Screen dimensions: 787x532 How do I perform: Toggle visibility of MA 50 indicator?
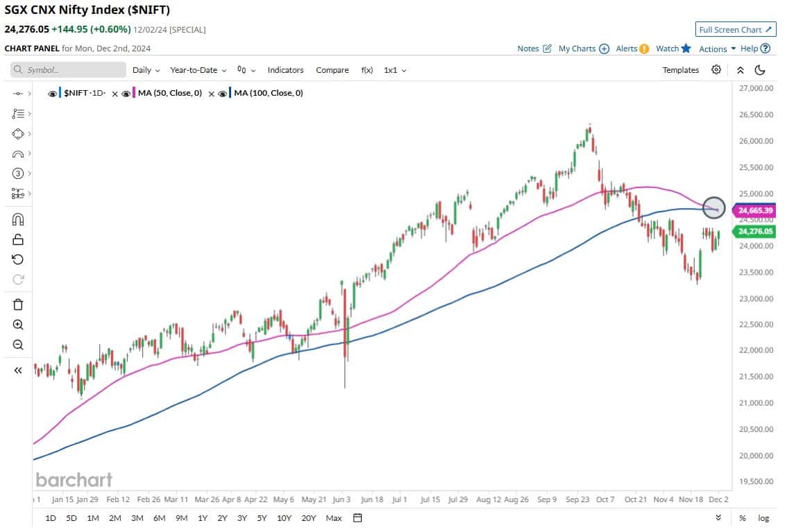(x=126, y=94)
